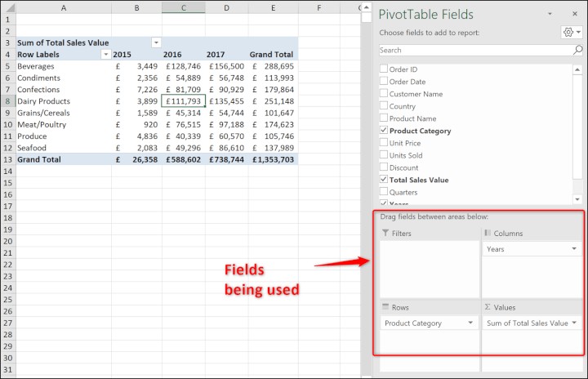This screenshot has width=588, height=379.
Task: Close the PivotTable Fields pane
Action: coord(575,14)
